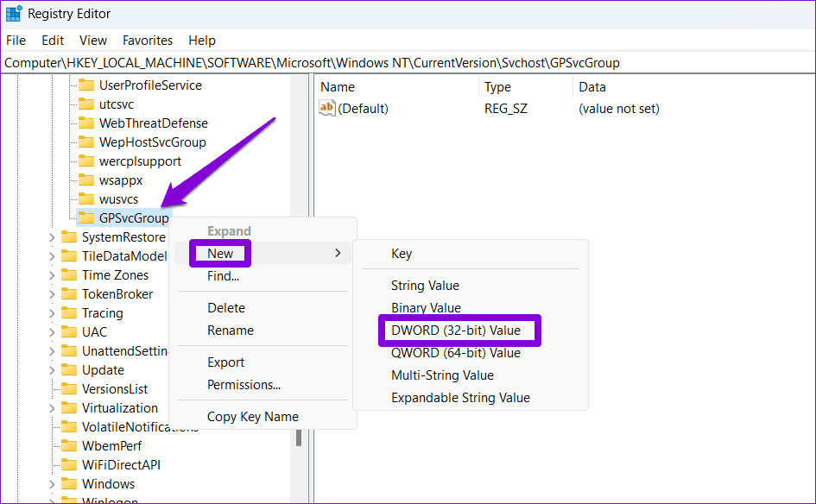Open the File menu
816x504 pixels.
(x=16, y=40)
